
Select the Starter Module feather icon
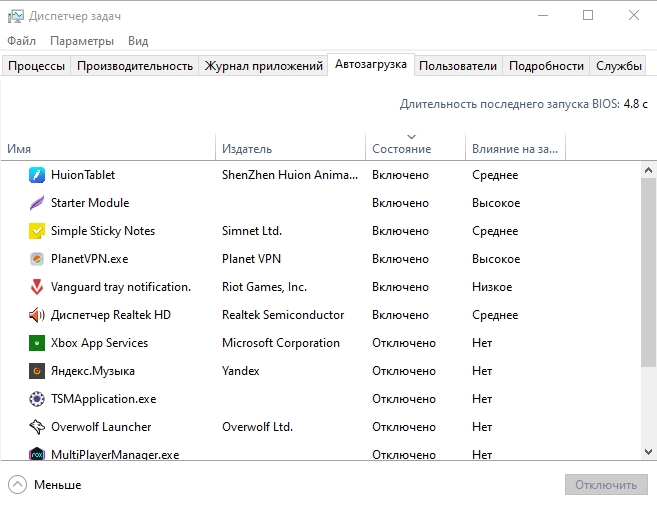point(37,203)
